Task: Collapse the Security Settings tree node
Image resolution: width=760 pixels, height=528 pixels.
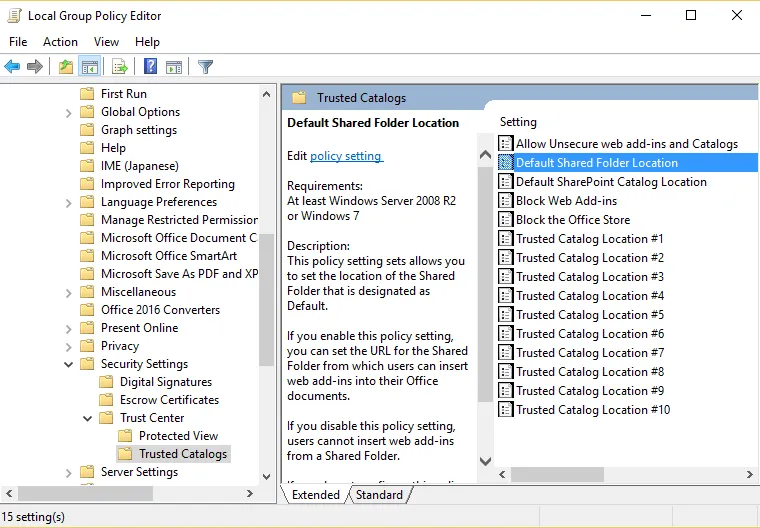Action: tap(68, 364)
